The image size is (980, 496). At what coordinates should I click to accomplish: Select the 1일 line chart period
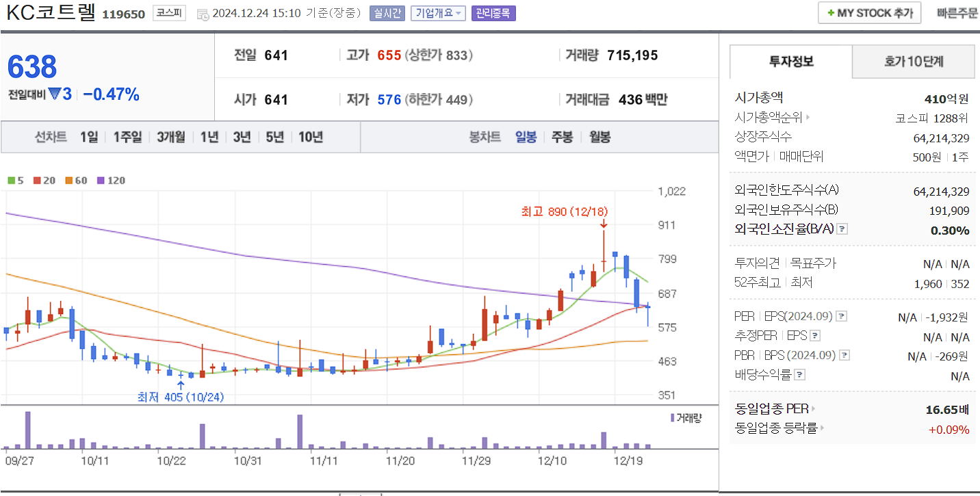pos(89,137)
